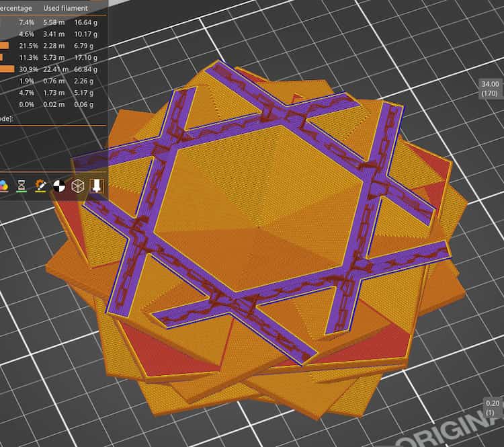Viewport: 504px width, 447px height.
Task: Click the Used filament column header
Action: pyautogui.click(x=65, y=8)
